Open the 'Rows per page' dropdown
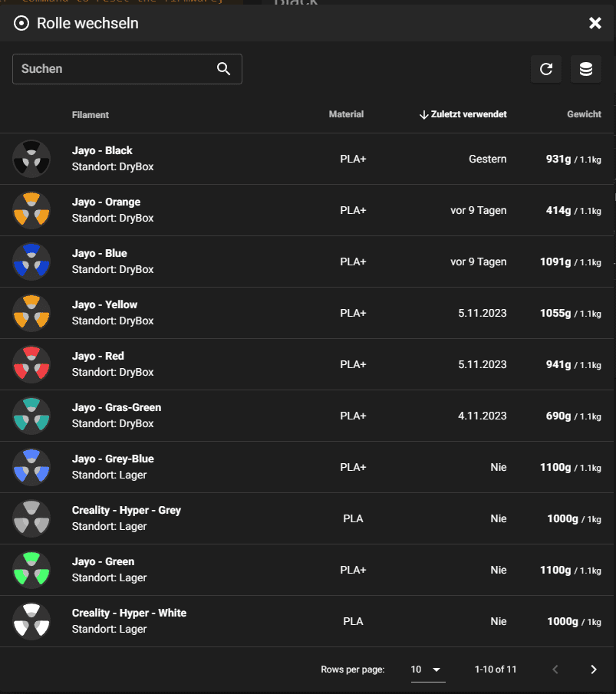 coord(426,669)
